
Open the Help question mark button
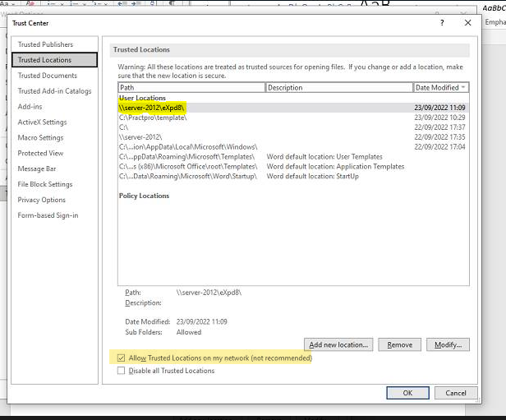coord(442,23)
